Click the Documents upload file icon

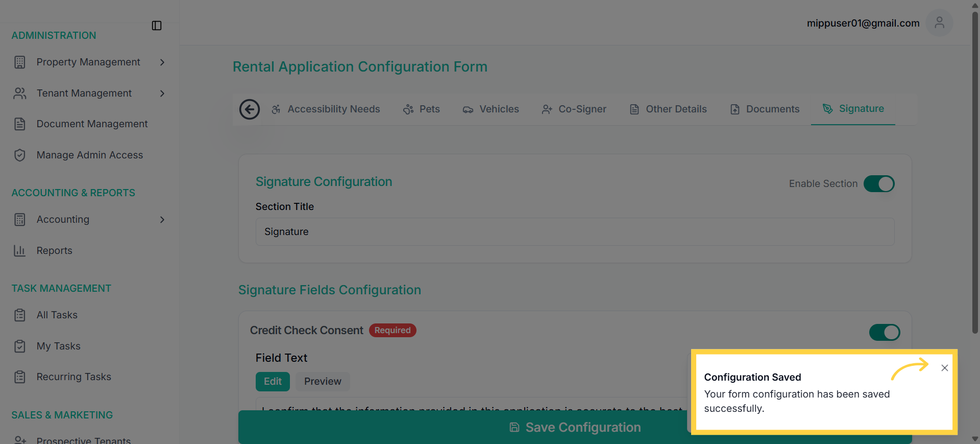pos(735,109)
